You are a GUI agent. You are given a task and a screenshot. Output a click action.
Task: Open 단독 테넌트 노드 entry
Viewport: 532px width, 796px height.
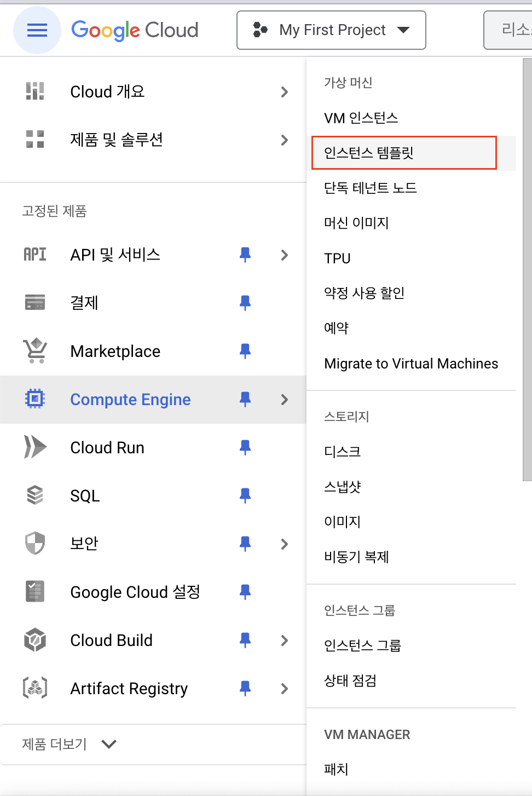370,188
